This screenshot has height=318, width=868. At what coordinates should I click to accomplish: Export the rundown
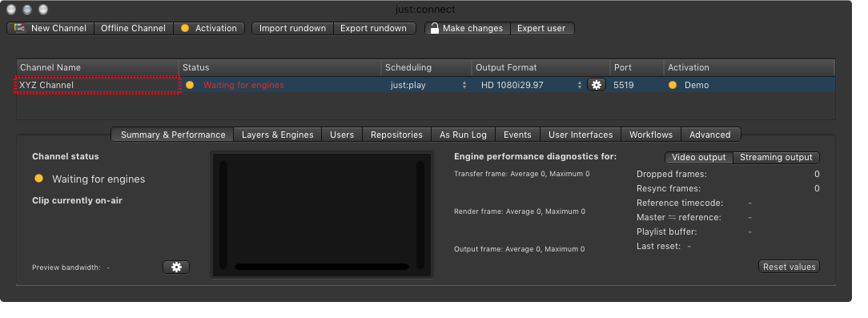click(374, 28)
